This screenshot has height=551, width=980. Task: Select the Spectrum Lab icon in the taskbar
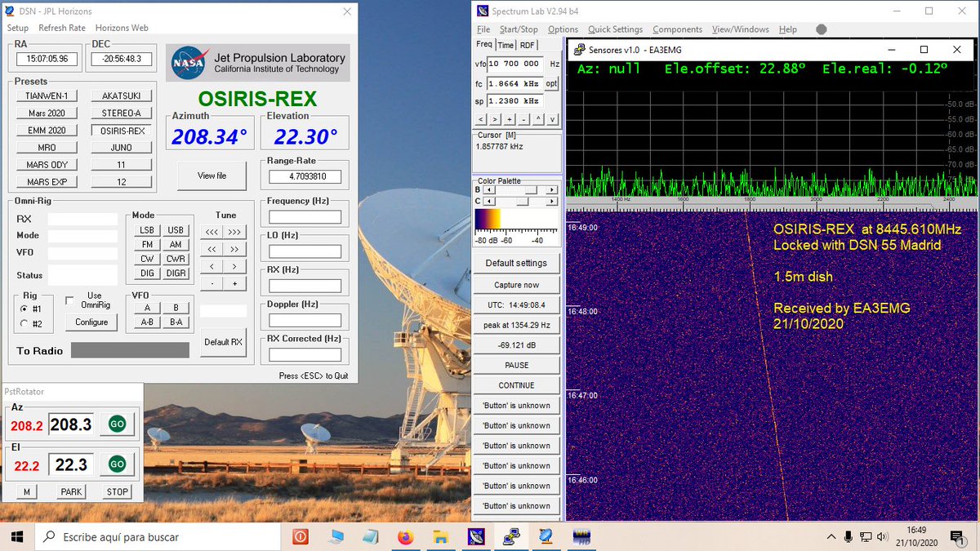point(478,536)
